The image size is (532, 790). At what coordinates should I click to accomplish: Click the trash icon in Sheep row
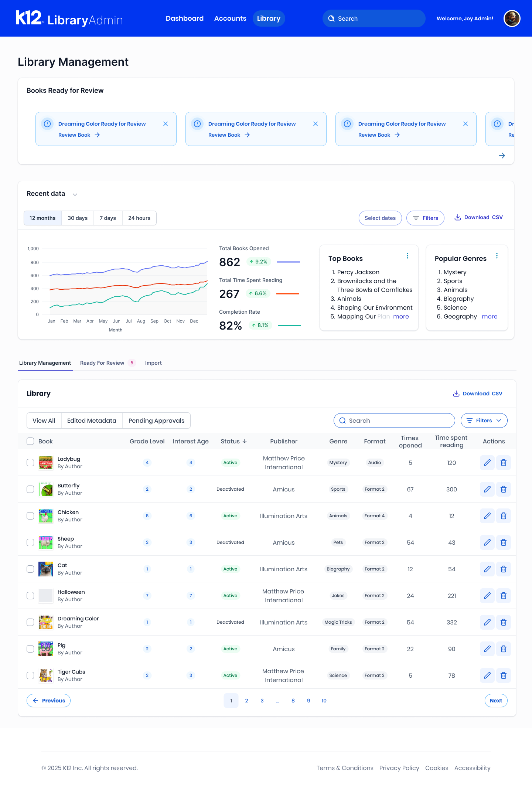point(504,542)
